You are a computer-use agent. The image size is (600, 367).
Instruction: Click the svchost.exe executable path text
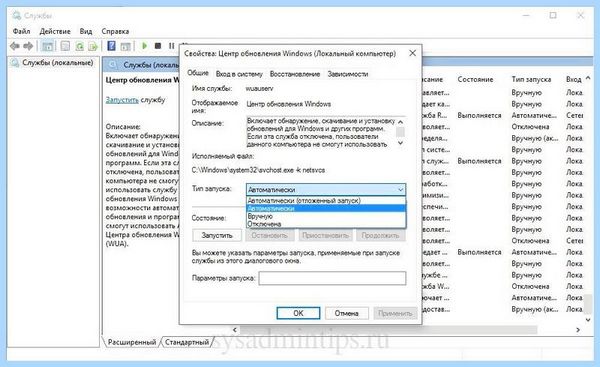point(258,170)
